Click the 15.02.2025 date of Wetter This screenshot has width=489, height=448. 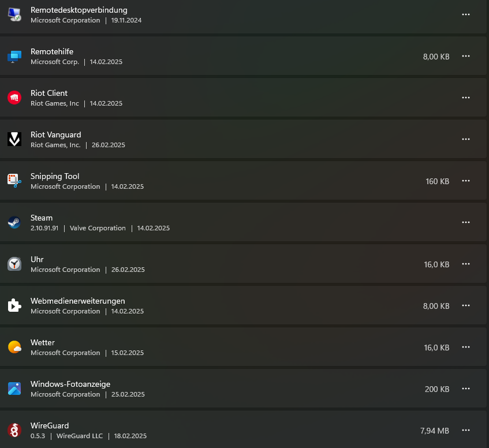[x=127, y=353]
